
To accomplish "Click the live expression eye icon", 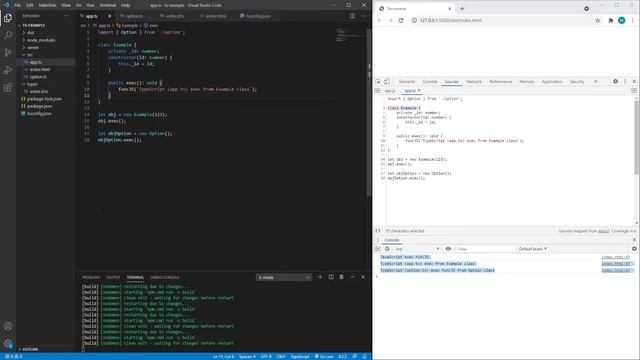I will [448, 249].
